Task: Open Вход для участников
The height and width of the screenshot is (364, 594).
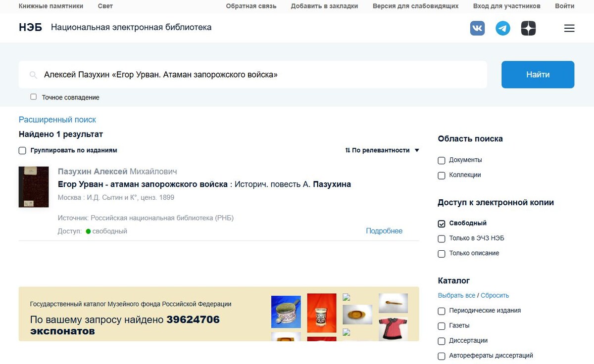Action: tap(507, 6)
